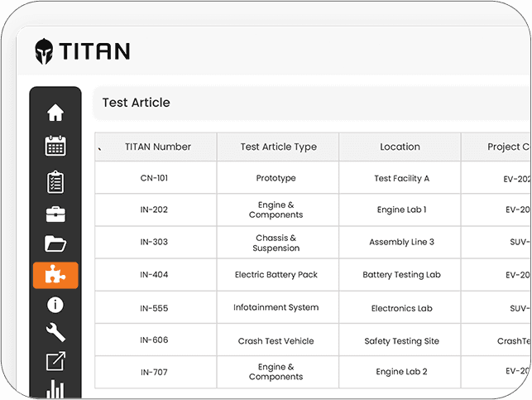Select the IN-303 cell
The width and height of the screenshot is (532, 400).
point(156,242)
